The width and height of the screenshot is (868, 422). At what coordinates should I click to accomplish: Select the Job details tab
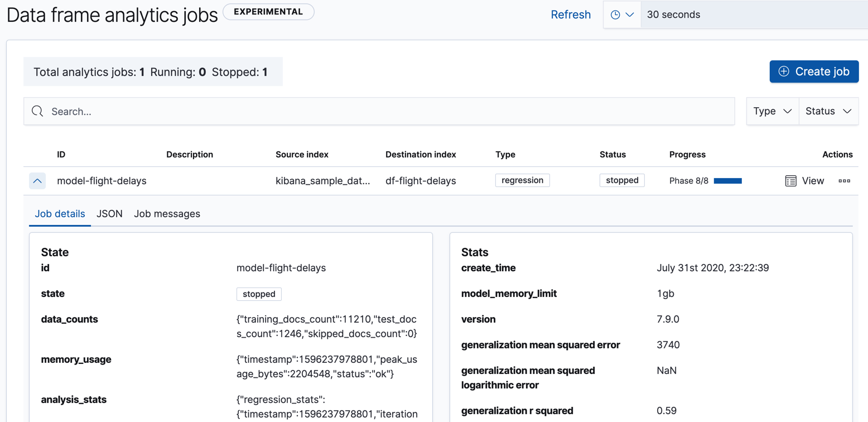click(x=60, y=213)
